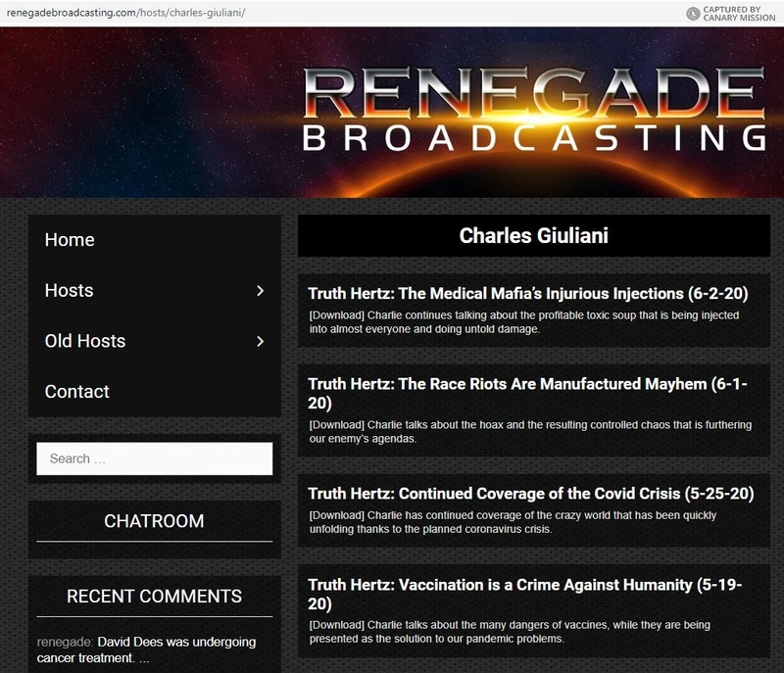
Task: Open the Home menu item
Action: (x=69, y=239)
